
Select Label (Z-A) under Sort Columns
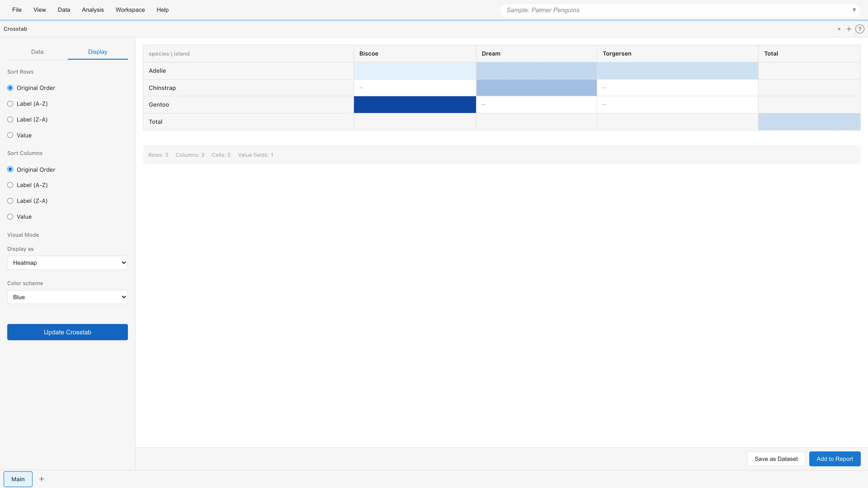pyautogui.click(x=10, y=201)
